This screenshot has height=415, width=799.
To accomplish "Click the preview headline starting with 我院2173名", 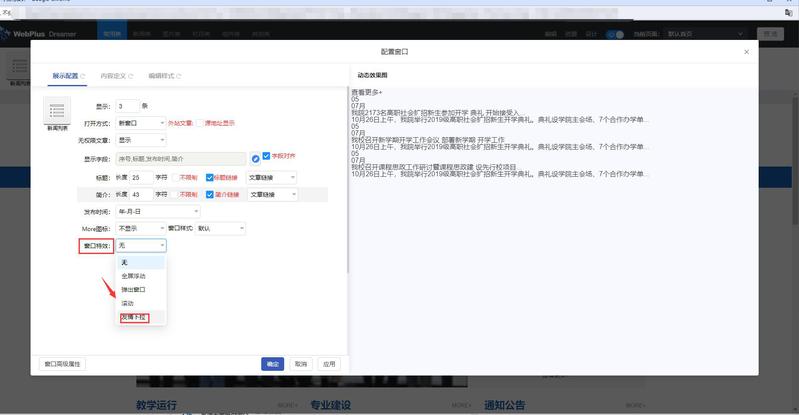I will [435, 113].
